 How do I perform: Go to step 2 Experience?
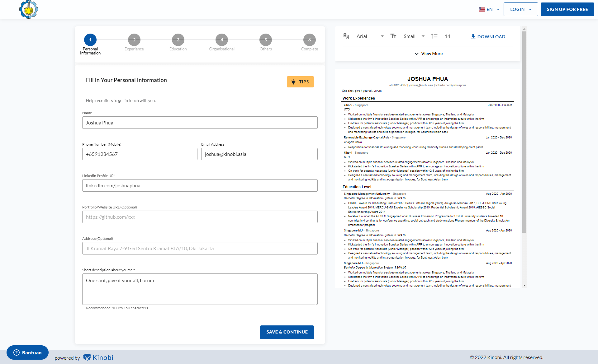134,40
